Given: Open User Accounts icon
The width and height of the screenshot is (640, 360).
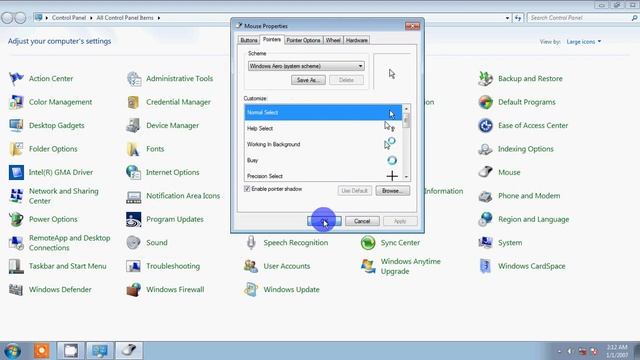Looking at the screenshot, I should [x=251, y=266].
